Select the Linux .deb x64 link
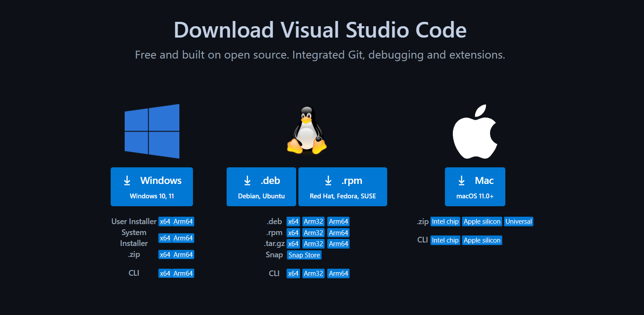Screen dimensions: 644x315 pos(293,222)
